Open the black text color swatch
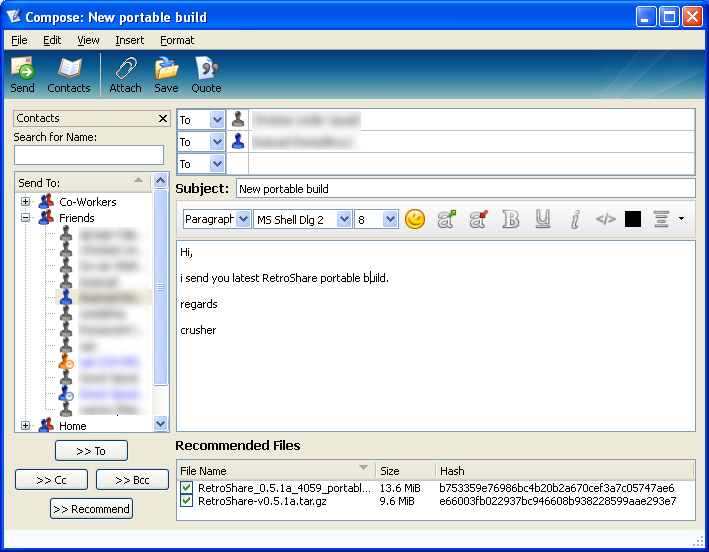 (633, 220)
